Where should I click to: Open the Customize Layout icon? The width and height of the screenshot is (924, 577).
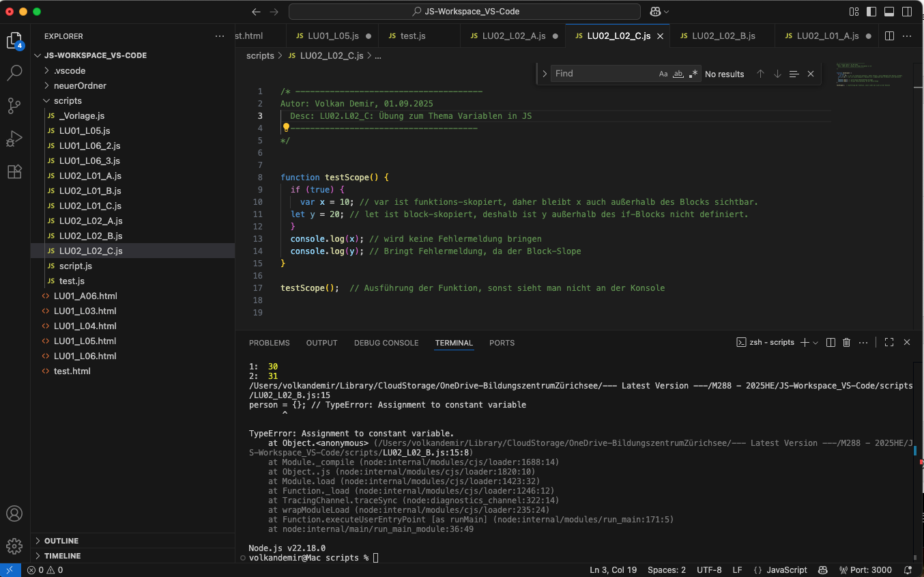pos(854,12)
